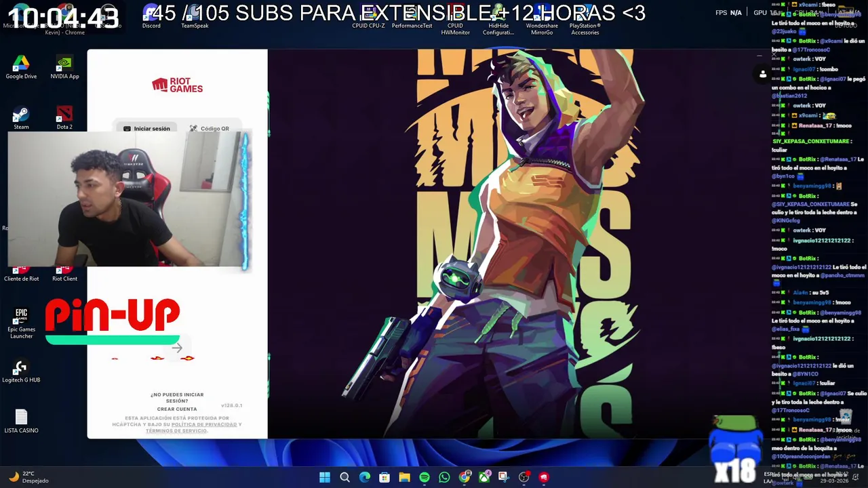Open the Política de privacidad link
The image size is (868, 488).
tap(204, 424)
